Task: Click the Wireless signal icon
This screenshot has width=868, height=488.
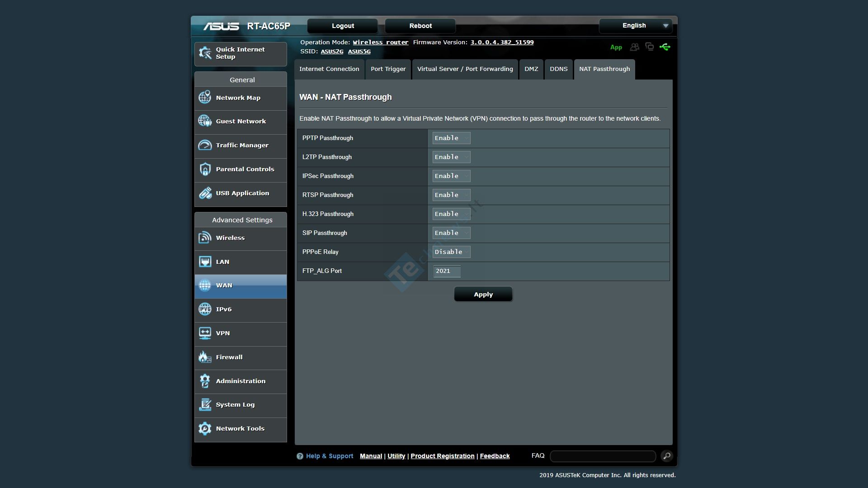Action: tap(205, 238)
